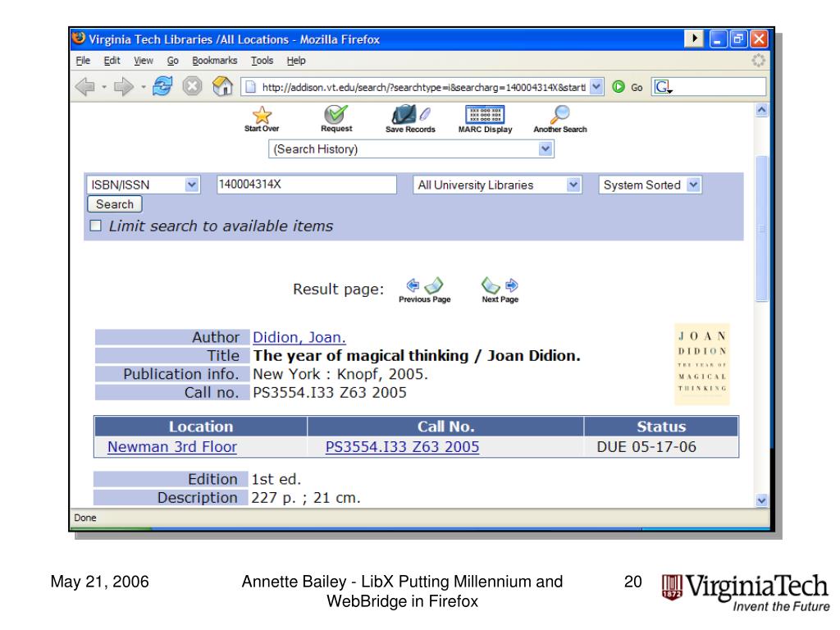Open the Help menu
The height and width of the screenshot is (630, 840).
tap(295, 61)
